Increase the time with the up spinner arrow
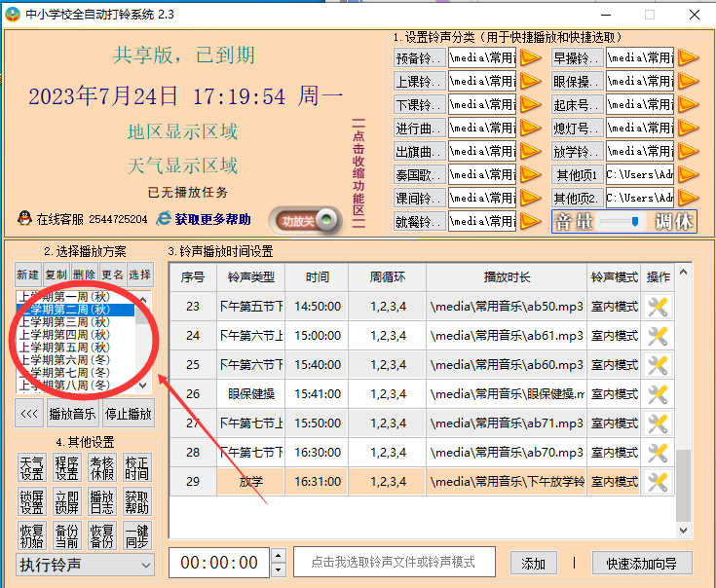 (279, 556)
